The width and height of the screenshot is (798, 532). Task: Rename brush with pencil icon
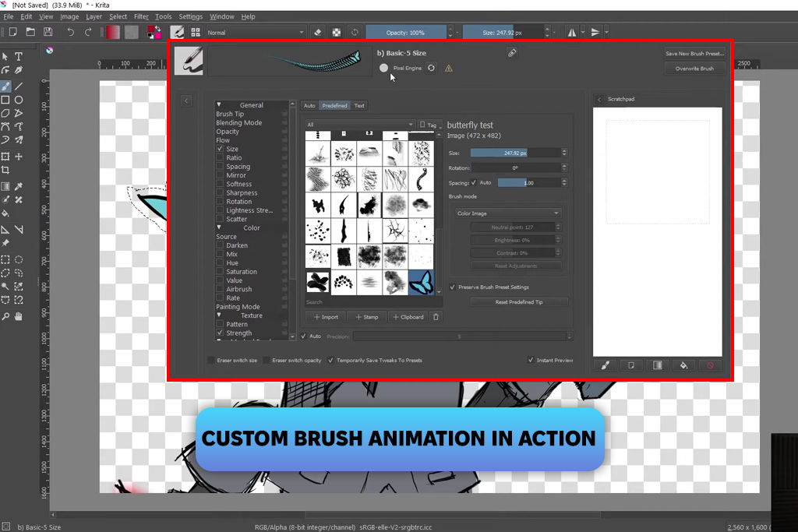pos(513,53)
